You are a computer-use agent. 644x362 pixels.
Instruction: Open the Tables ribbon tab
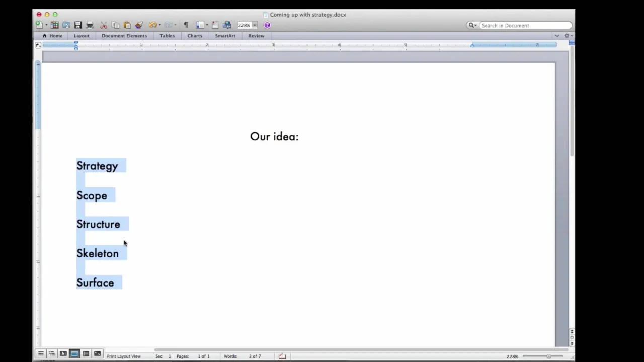click(x=167, y=36)
